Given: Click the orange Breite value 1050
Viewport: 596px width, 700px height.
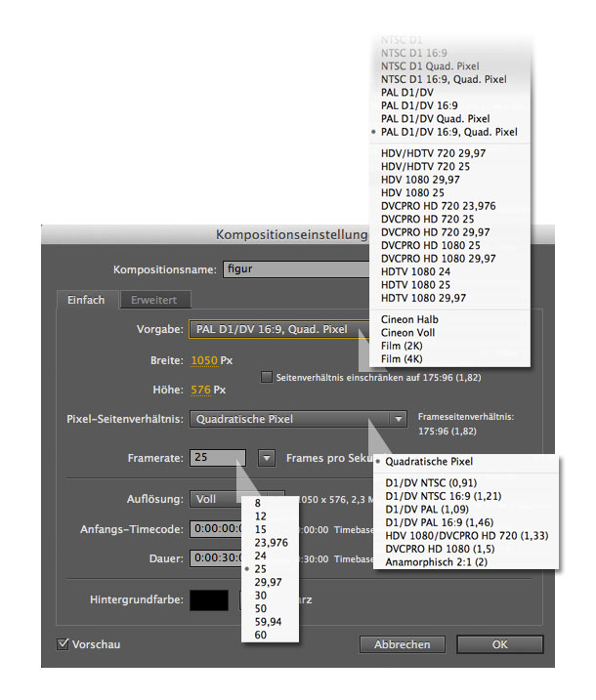Looking at the screenshot, I should (x=203, y=360).
